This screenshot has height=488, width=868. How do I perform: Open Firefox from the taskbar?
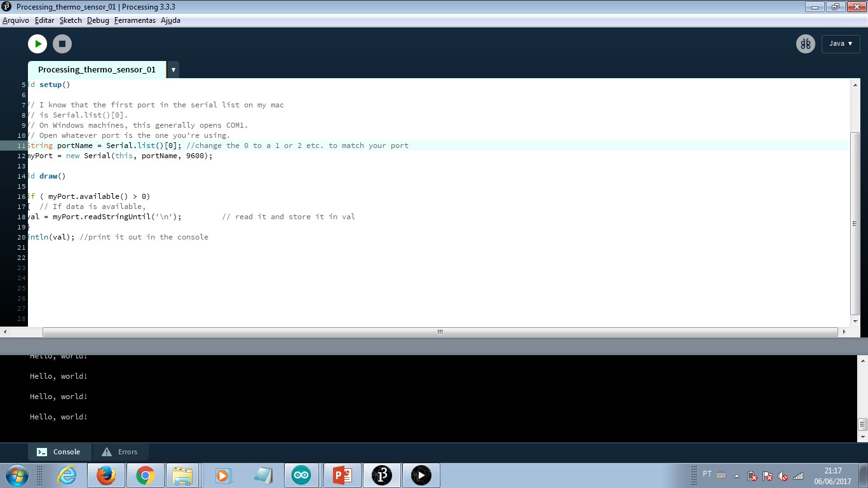click(x=106, y=475)
